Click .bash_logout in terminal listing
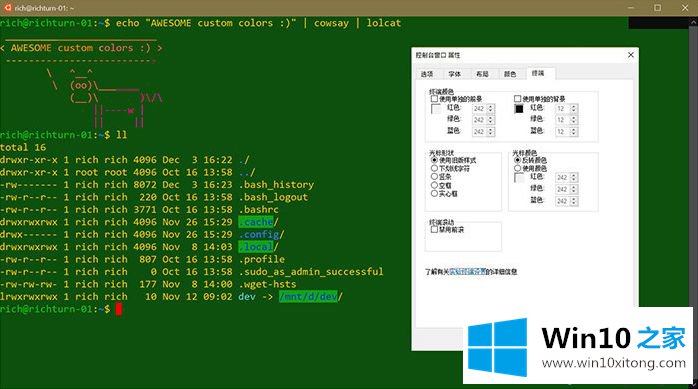Viewport: 698px width, 389px height. point(273,197)
